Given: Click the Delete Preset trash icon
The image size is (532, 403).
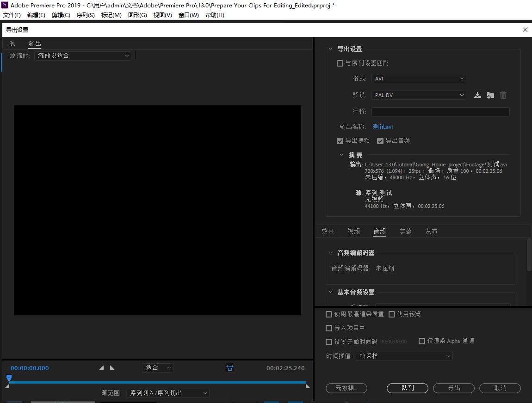Looking at the screenshot, I should 503,95.
